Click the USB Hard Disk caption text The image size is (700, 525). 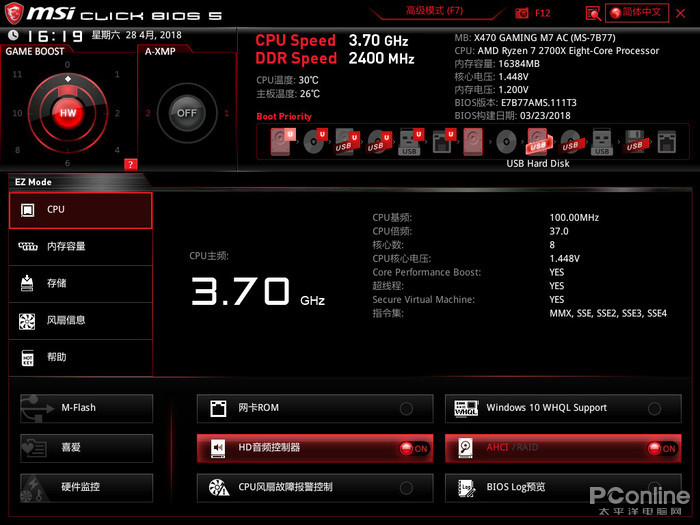click(x=538, y=164)
